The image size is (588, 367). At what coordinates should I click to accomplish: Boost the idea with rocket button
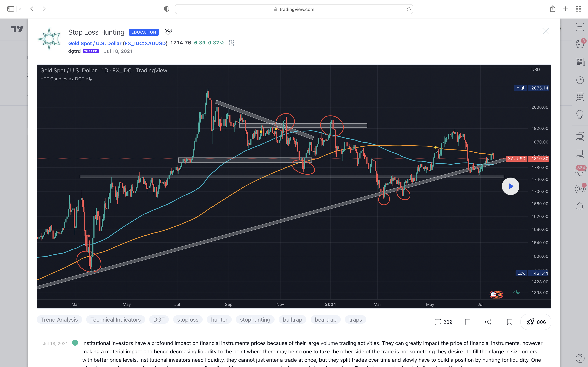[536, 322]
